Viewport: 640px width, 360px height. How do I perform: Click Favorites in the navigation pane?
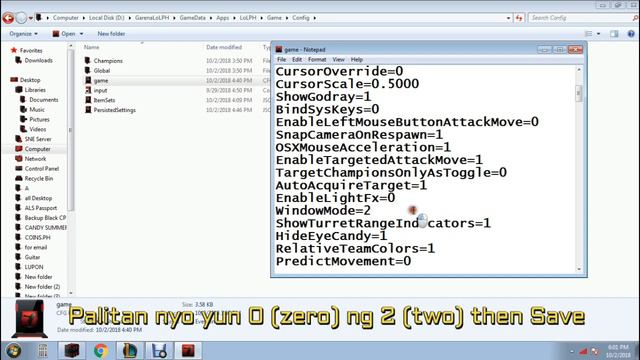coord(31,51)
